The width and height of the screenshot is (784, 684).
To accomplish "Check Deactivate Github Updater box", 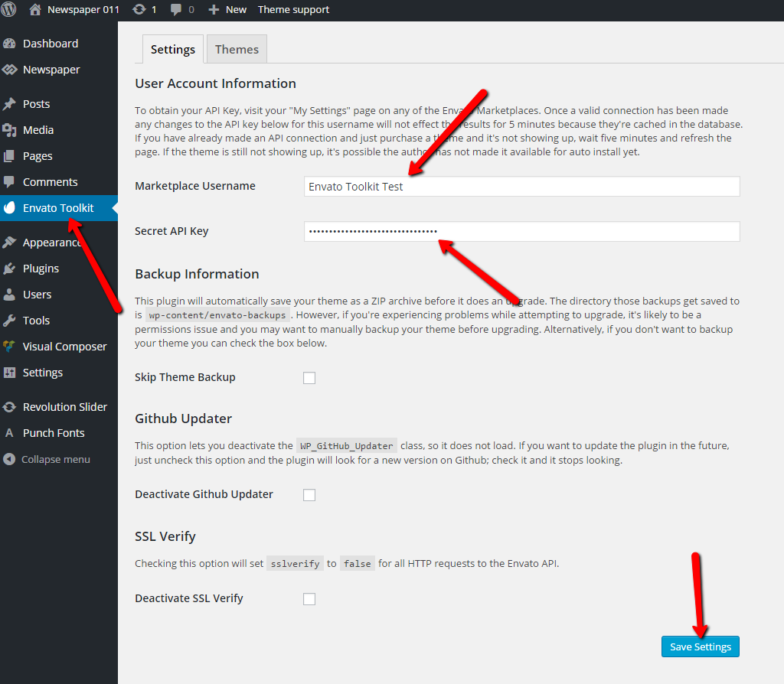I will pos(309,495).
